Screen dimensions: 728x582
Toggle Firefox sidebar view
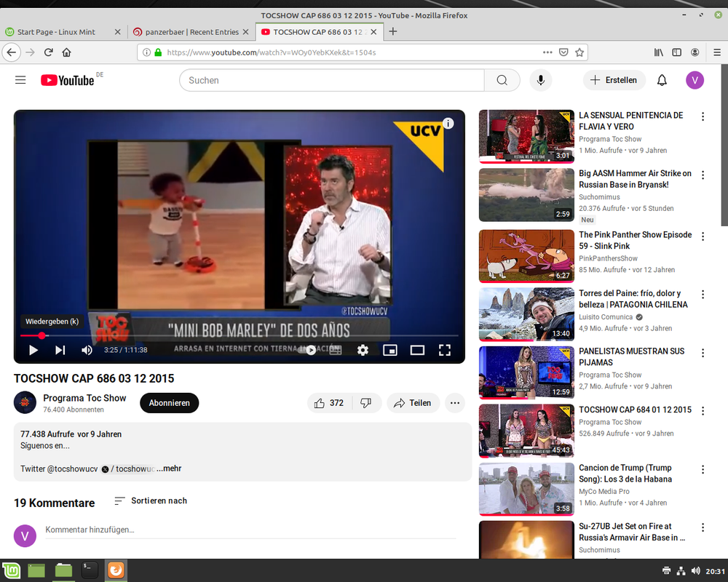click(x=677, y=52)
